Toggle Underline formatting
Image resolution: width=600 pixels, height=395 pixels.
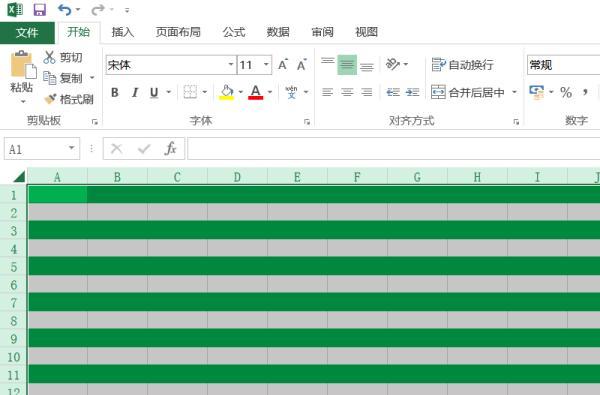point(154,92)
